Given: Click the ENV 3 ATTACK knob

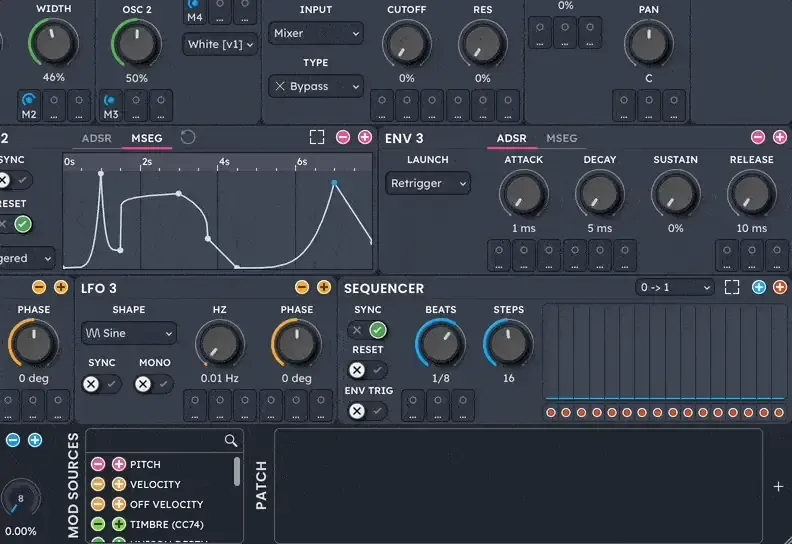Looking at the screenshot, I should [524, 194].
